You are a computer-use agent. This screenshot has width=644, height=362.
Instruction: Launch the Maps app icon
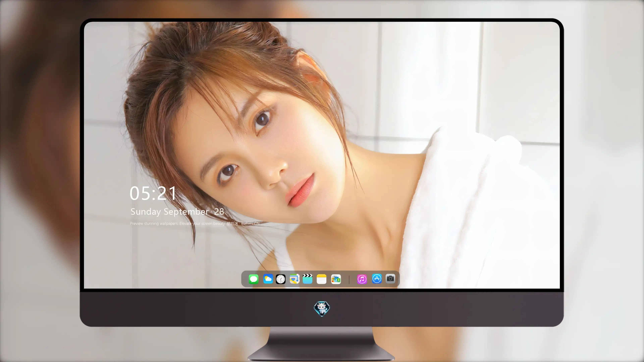pyautogui.click(x=294, y=279)
